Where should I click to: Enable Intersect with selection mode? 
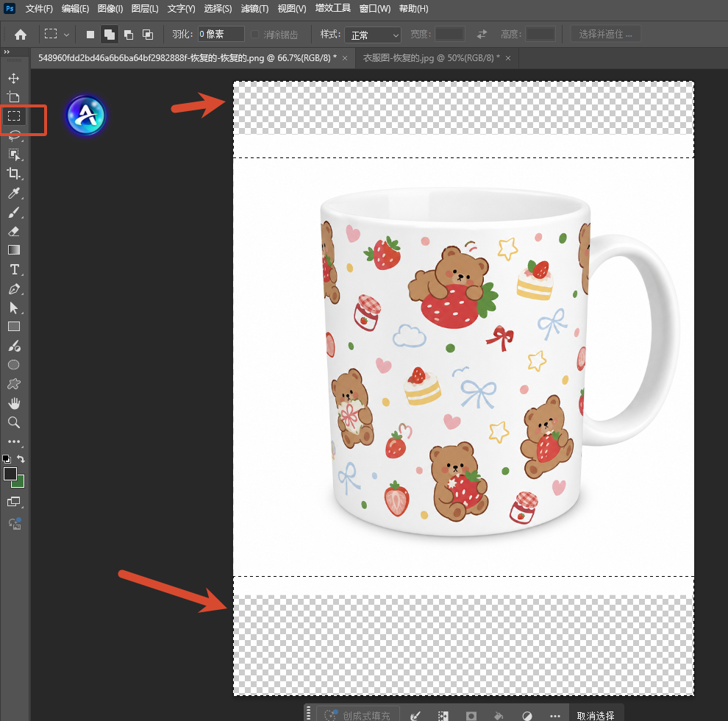point(148,35)
